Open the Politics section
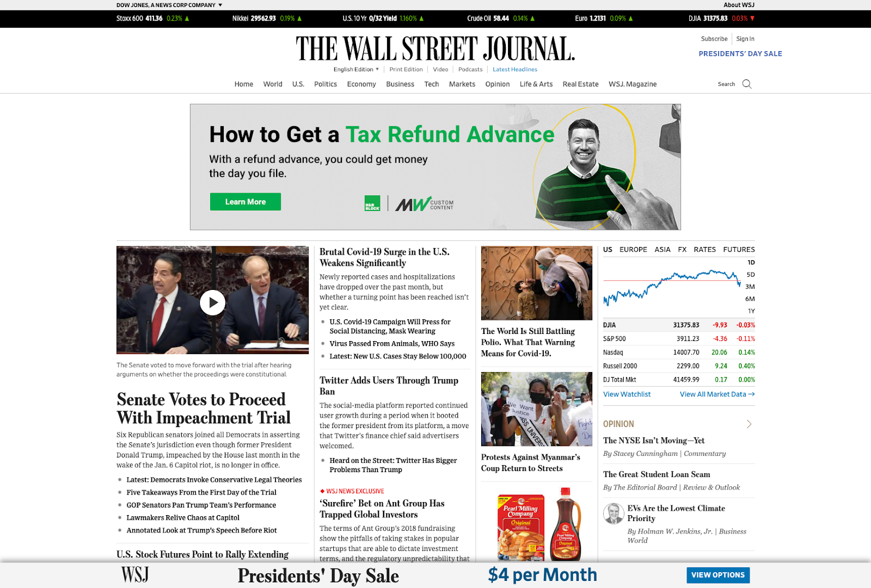871x588 pixels. coord(326,84)
